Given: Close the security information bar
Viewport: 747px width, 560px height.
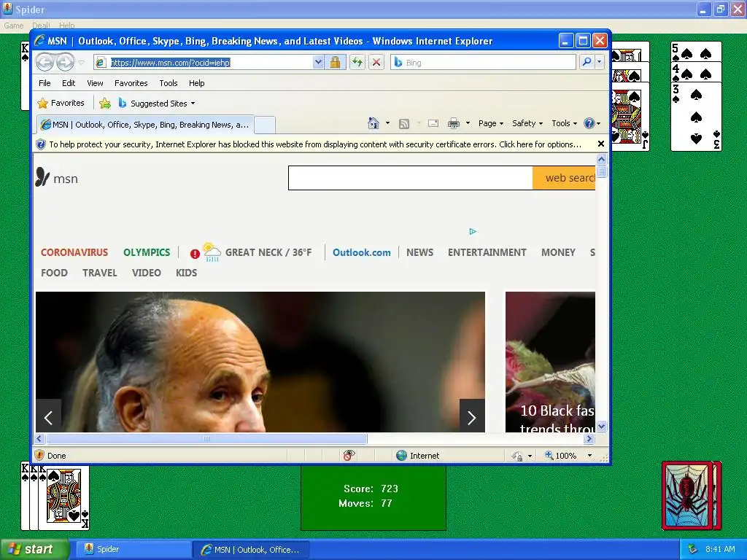Looking at the screenshot, I should coord(601,144).
